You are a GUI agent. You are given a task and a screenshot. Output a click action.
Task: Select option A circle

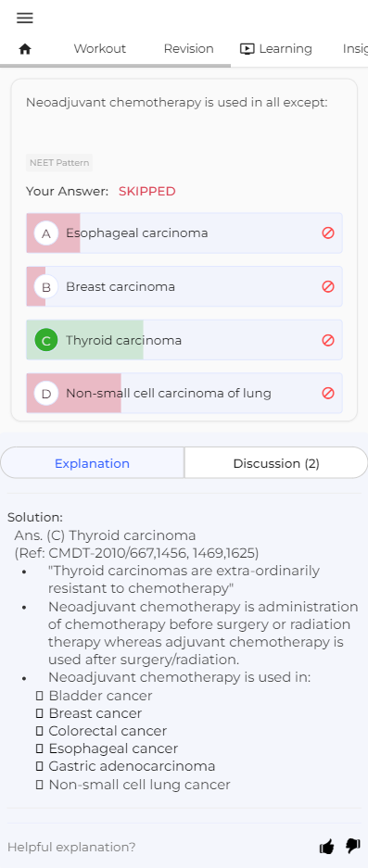[46, 233]
